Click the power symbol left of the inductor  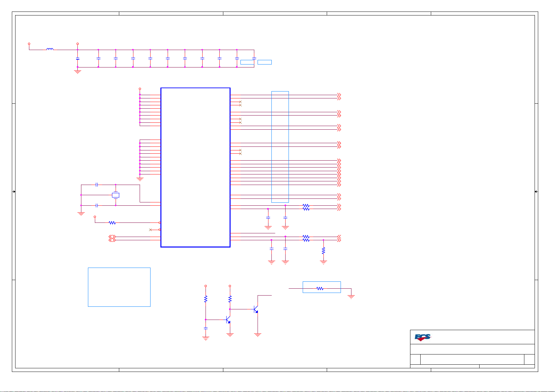click(29, 43)
